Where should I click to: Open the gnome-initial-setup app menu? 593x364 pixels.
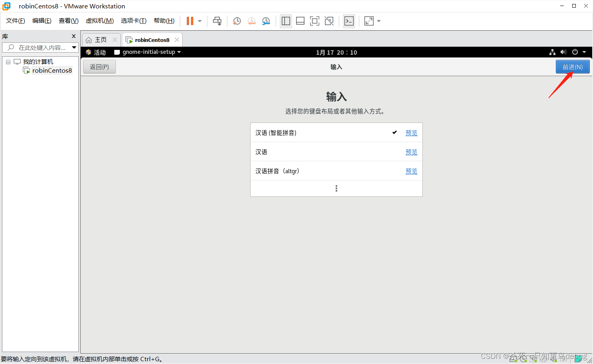coord(147,52)
